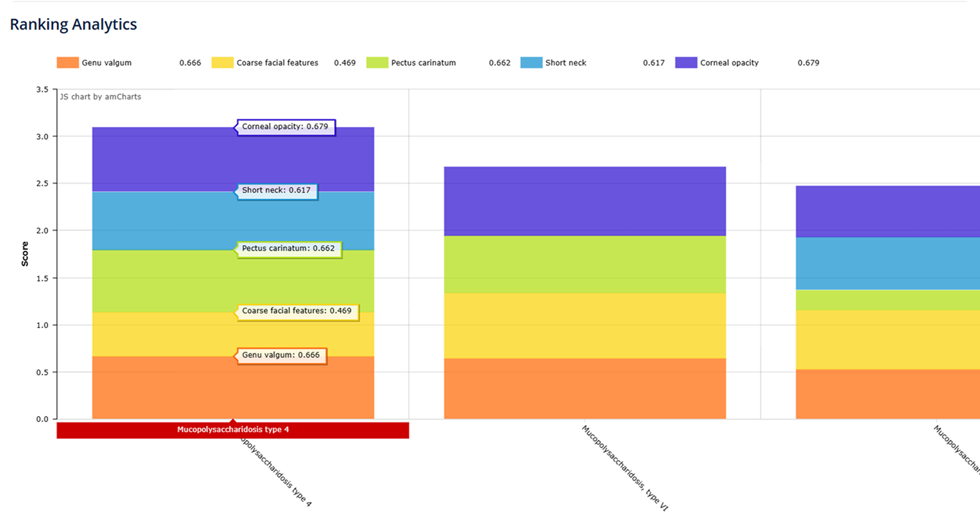Click the yellow Coarse facial features legend swatch

coord(222,63)
